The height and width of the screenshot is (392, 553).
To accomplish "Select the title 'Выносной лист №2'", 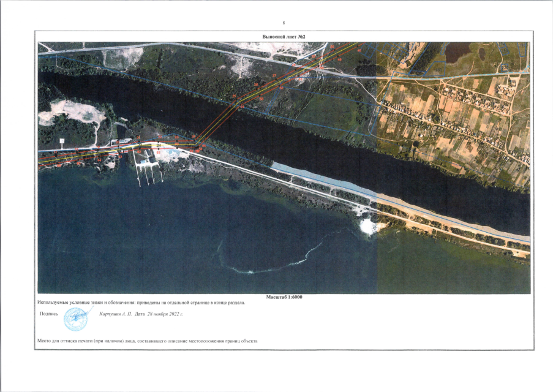I will [x=284, y=37].
